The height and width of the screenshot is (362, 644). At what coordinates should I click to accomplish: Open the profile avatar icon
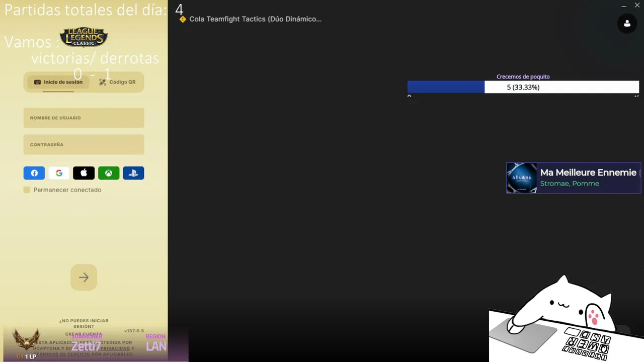[627, 23]
